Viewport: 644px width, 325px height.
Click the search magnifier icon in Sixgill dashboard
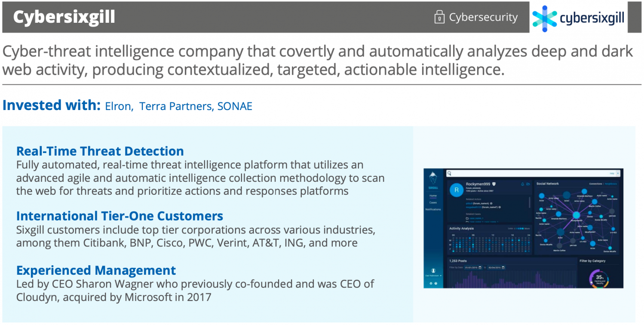tap(449, 174)
